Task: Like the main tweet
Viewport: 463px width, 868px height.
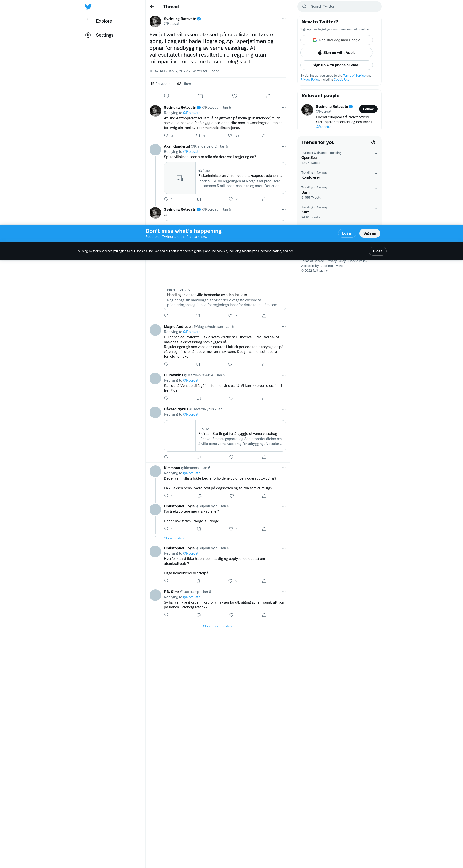Action: [235, 96]
